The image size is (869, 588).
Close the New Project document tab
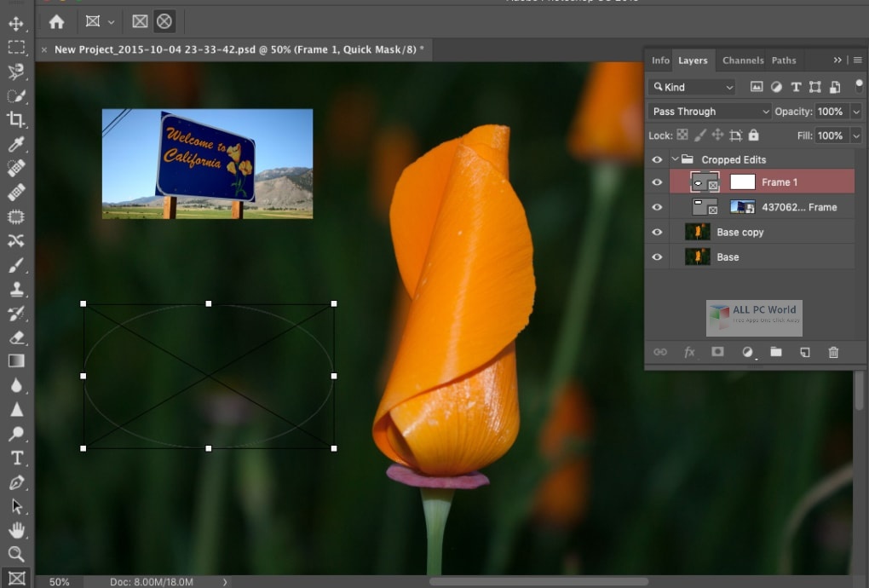click(x=43, y=50)
